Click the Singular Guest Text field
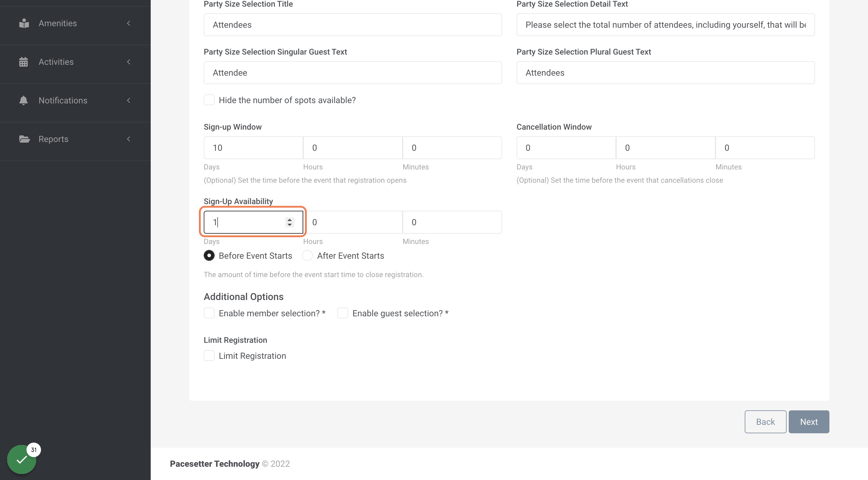This screenshot has height=480, width=868. (353, 72)
